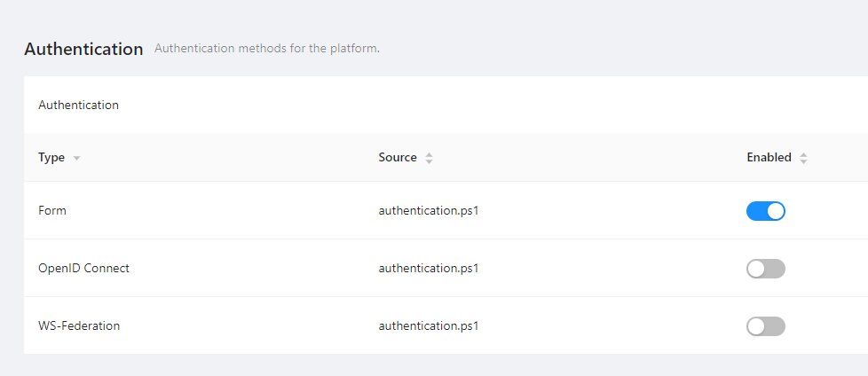
Task: Select the Form authentication type row
Action: [x=52, y=211]
